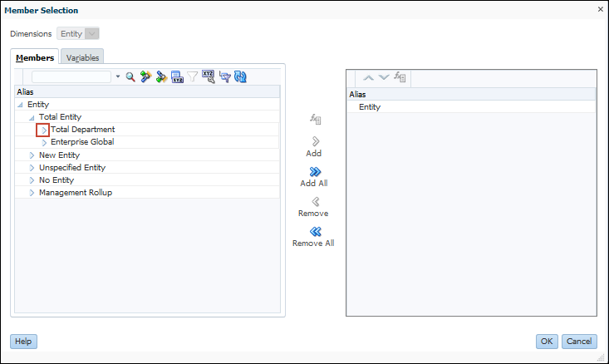
Task: Expand the Unspecified Entity node
Action: tap(32, 168)
